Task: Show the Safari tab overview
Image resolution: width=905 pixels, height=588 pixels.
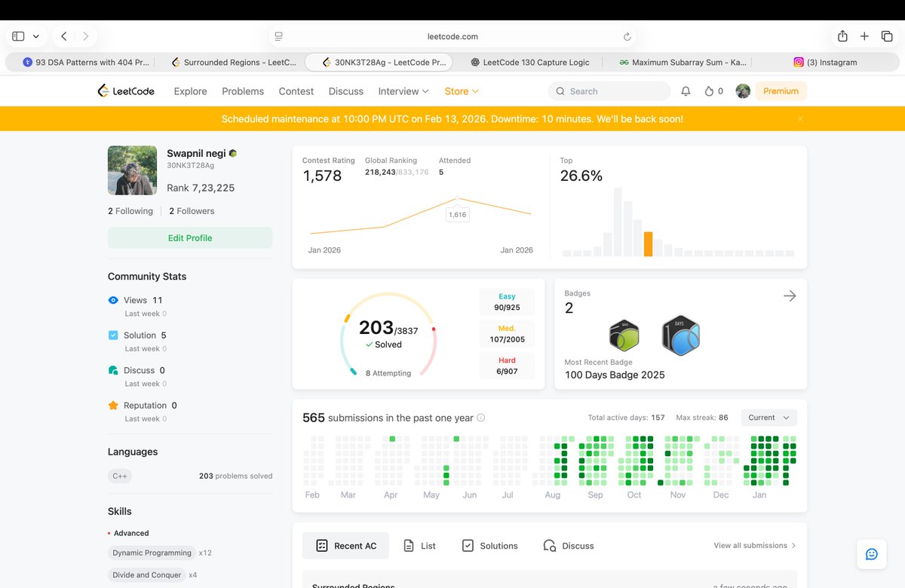Action: (x=886, y=36)
